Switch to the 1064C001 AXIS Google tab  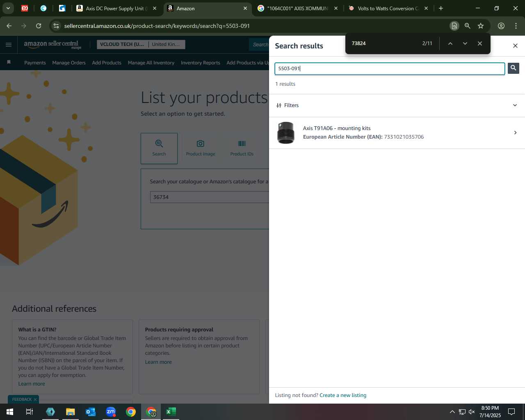pyautogui.click(x=297, y=8)
